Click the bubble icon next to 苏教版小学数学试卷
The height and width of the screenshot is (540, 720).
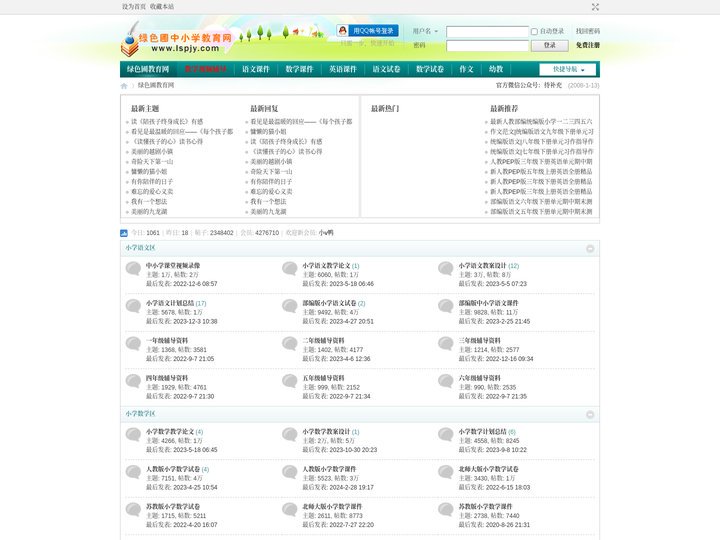pyautogui.click(x=133, y=510)
